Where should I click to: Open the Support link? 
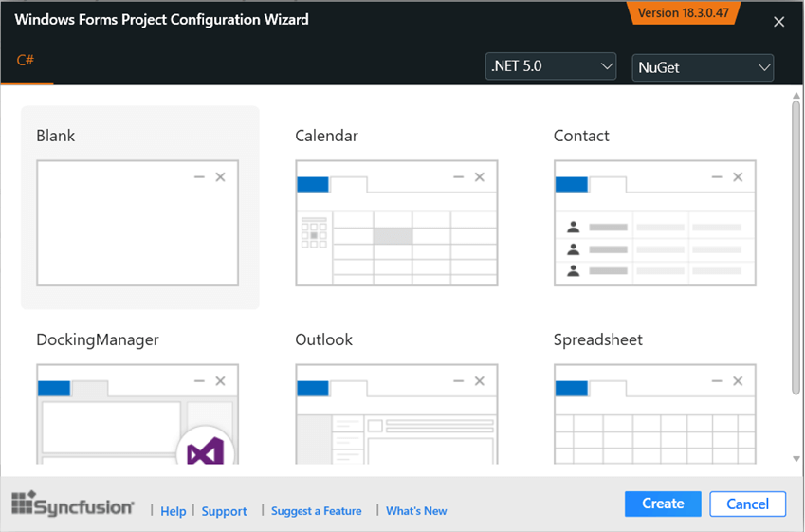pyautogui.click(x=225, y=511)
